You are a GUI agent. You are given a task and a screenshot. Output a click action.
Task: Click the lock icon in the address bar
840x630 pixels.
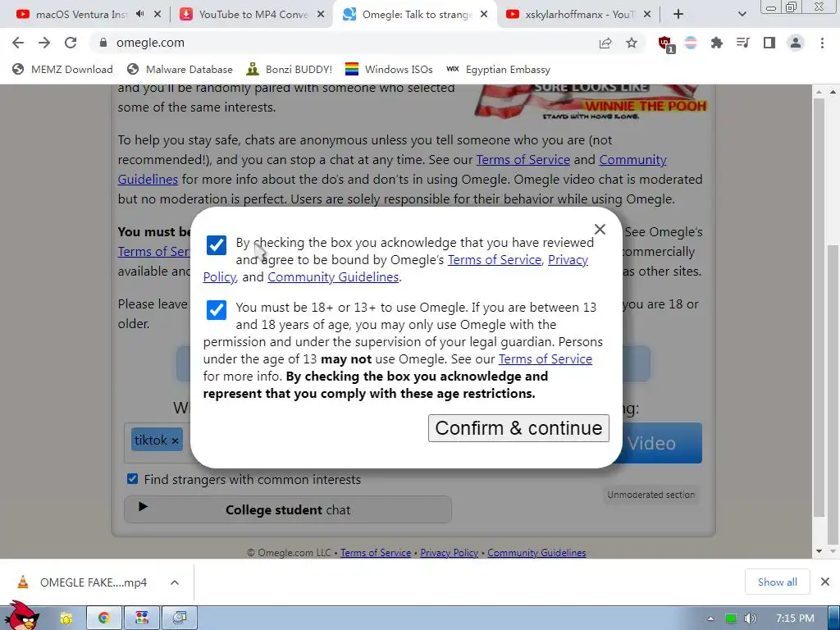coord(103,43)
